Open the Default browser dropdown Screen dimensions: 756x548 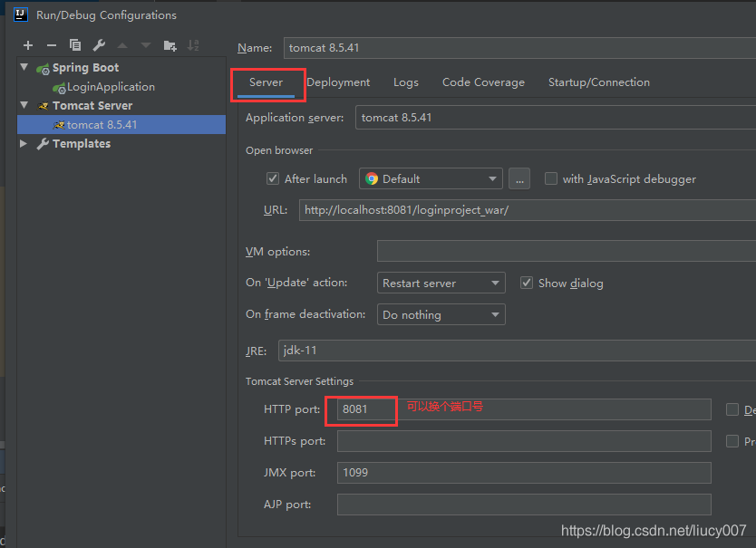click(431, 178)
